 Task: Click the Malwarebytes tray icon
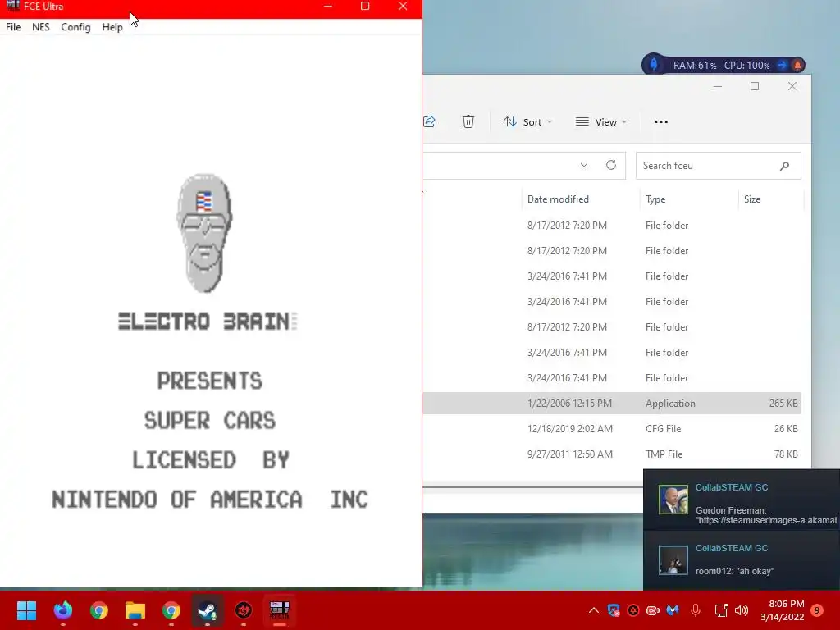click(x=673, y=610)
